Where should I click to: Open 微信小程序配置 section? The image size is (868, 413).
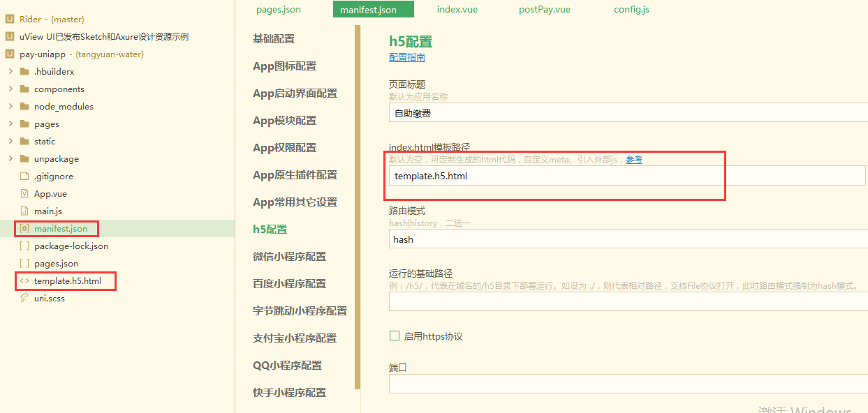click(289, 257)
